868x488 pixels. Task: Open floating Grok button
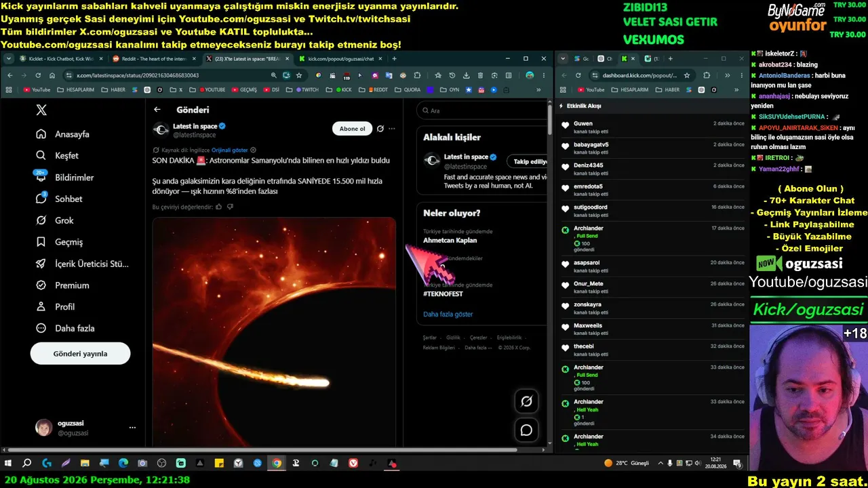coord(526,401)
